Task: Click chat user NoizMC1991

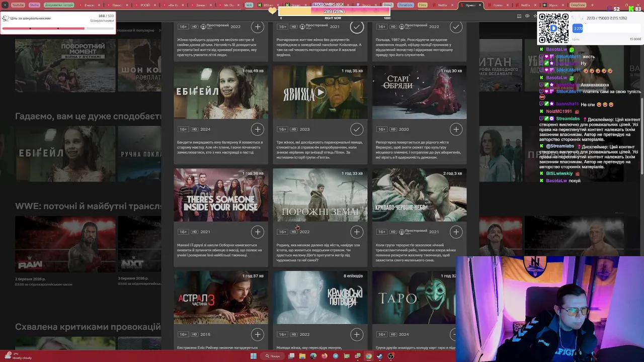Action: (559, 111)
